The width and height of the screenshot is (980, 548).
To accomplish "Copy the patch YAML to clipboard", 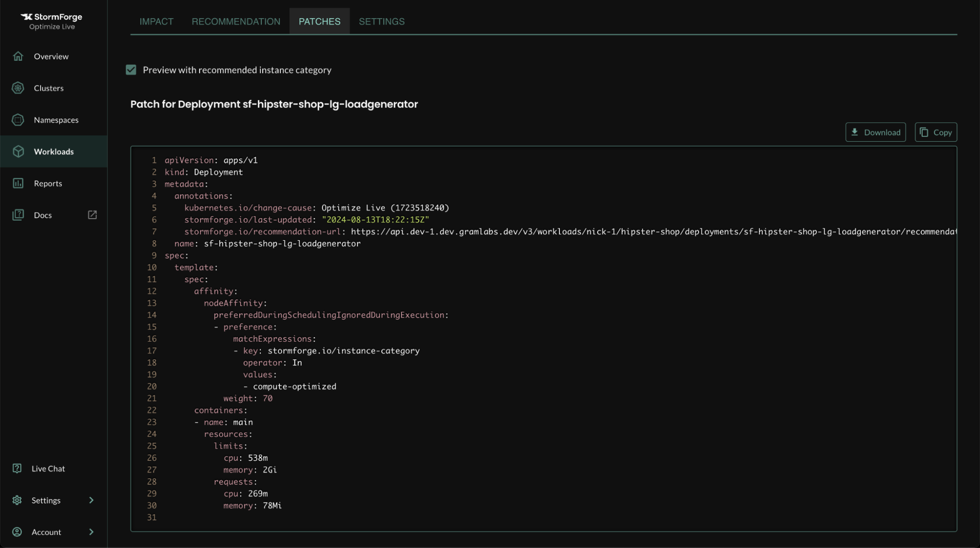I will (935, 132).
